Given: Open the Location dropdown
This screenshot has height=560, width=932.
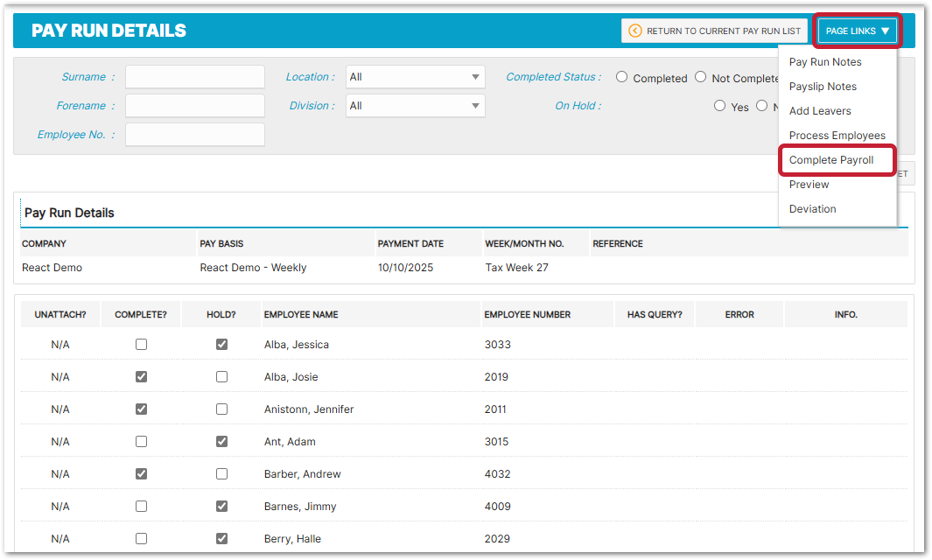Looking at the screenshot, I should click(x=415, y=77).
